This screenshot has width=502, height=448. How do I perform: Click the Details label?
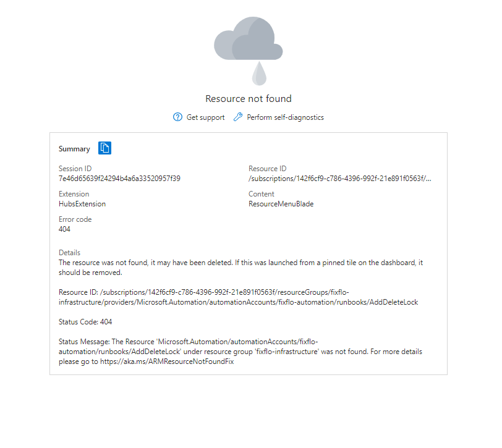click(69, 253)
